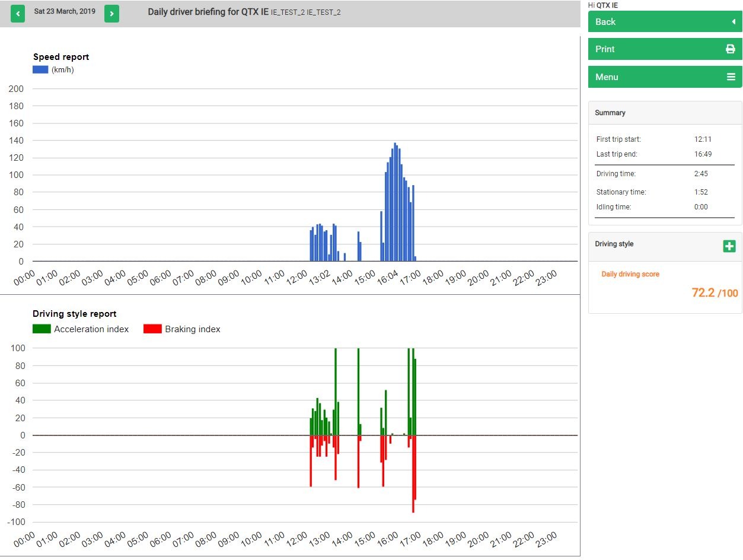Click the Summary panel header
Viewport: 743px width, 560px height.
(610, 112)
